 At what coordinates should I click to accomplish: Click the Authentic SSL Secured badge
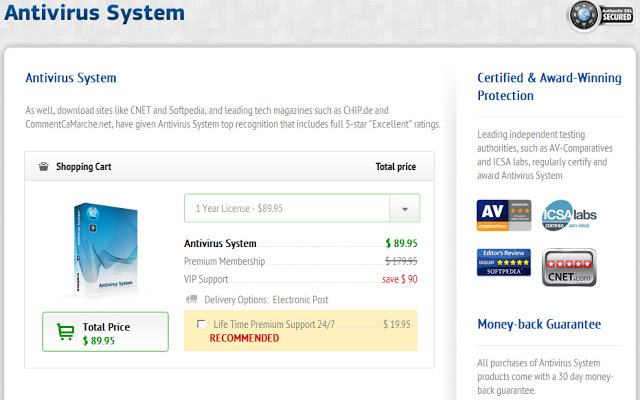tap(598, 19)
